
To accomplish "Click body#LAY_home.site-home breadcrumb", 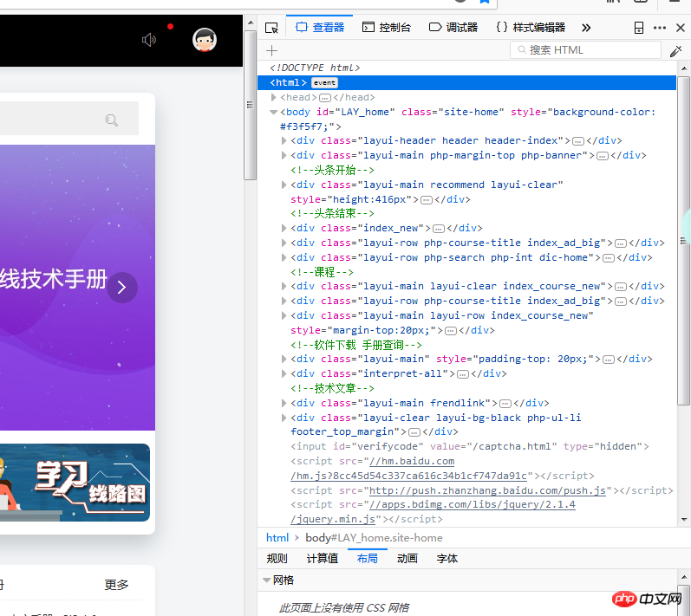I will coord(374,538).
